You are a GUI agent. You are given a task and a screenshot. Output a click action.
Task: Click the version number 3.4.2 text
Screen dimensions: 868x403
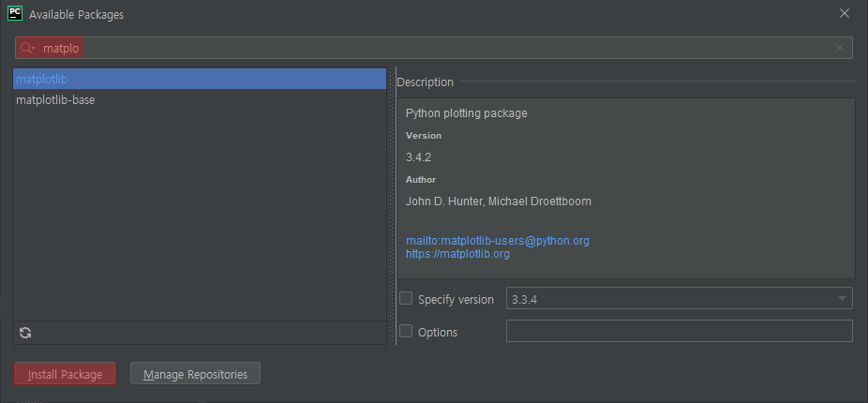[418, 157]
